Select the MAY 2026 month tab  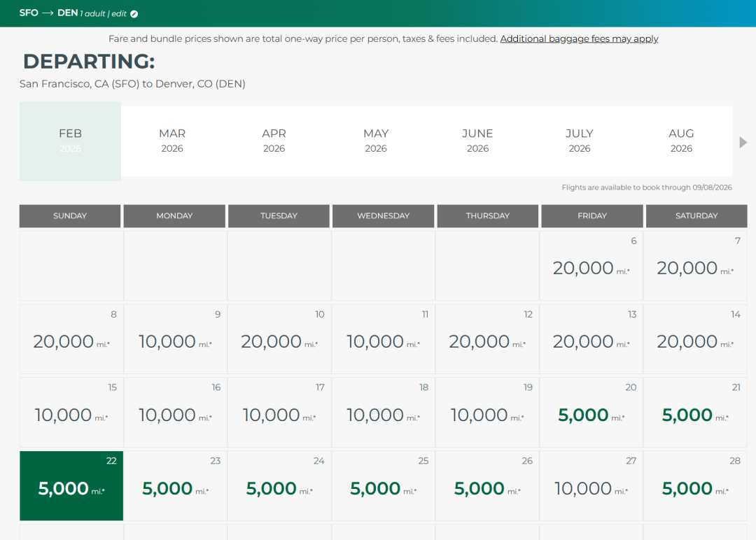tap(376, 141)
